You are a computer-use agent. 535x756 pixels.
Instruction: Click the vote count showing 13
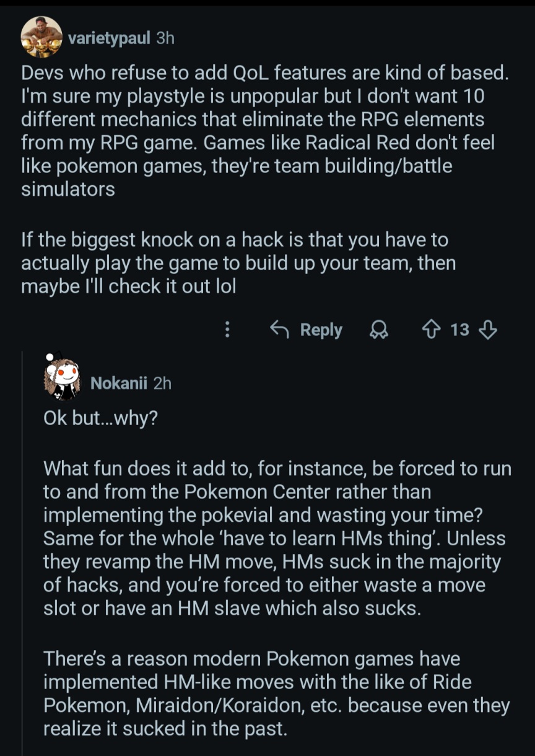point(459,330)
